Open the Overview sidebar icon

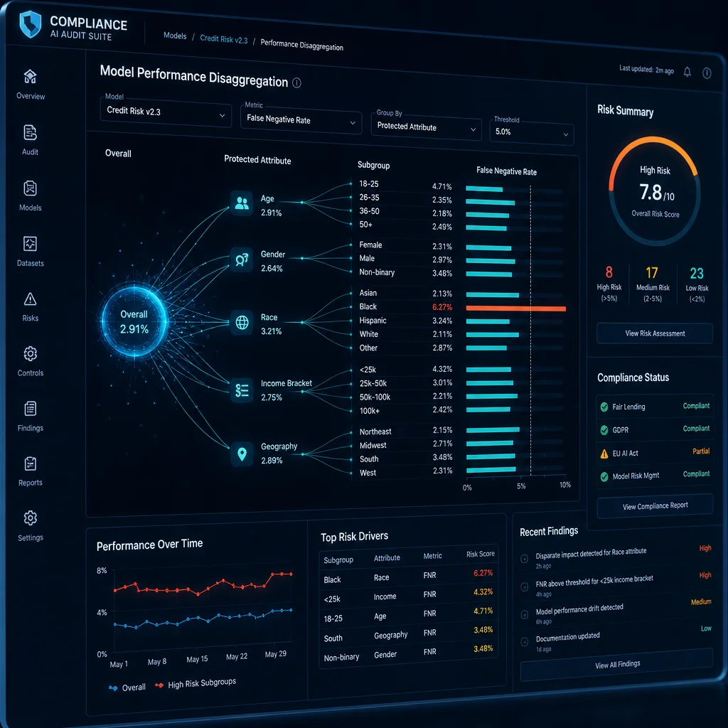[30, 76]
